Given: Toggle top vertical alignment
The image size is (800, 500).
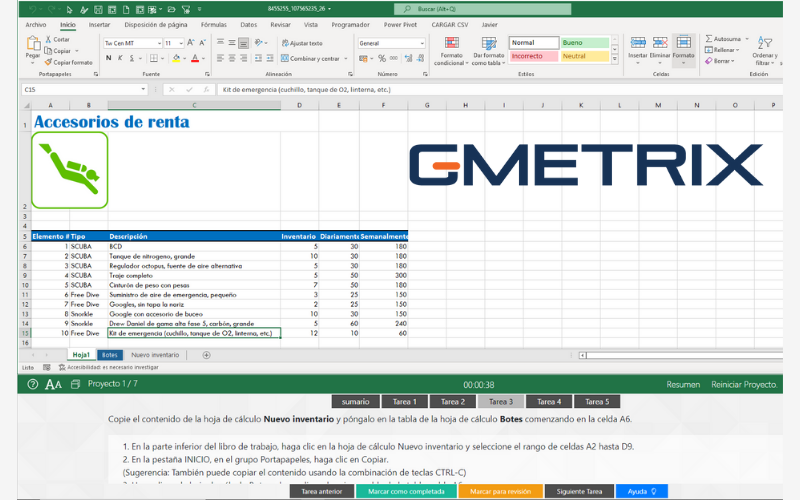Looking at the screenshot, I should pyautogui.click(x=220, y=43).
